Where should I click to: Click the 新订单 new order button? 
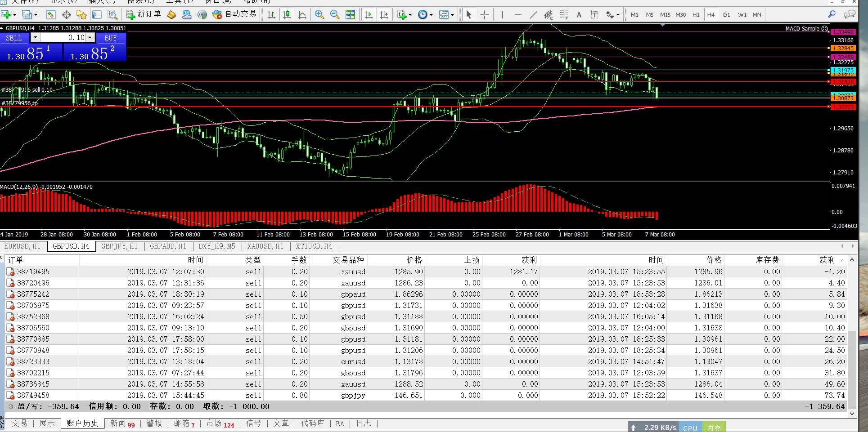[x=144, y=14]
